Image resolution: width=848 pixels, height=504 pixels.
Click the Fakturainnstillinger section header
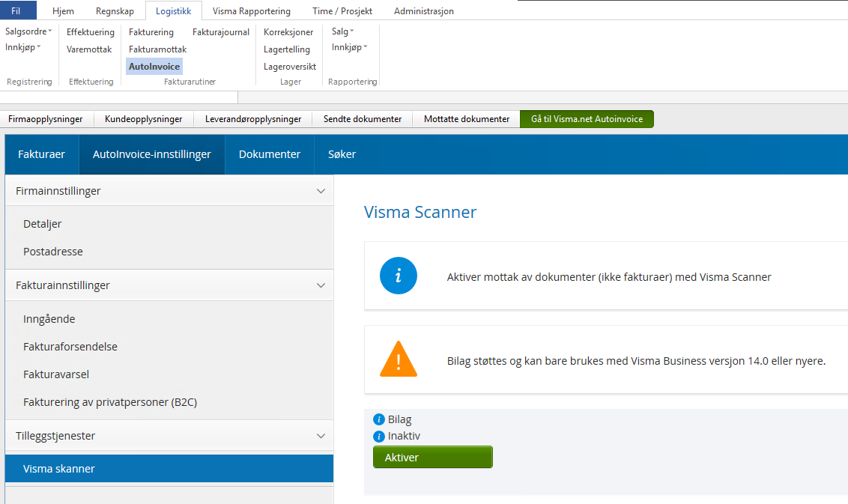tap(169, 285)
